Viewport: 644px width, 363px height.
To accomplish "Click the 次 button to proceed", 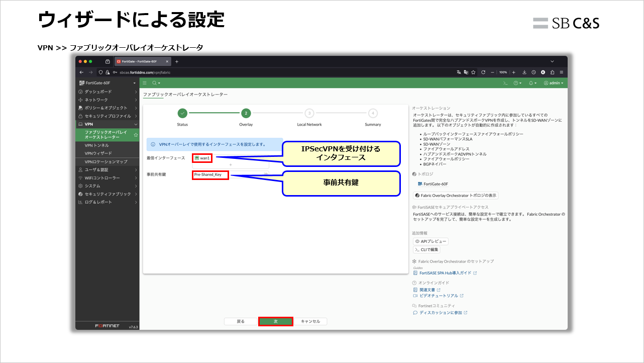I will click(276, 321).
